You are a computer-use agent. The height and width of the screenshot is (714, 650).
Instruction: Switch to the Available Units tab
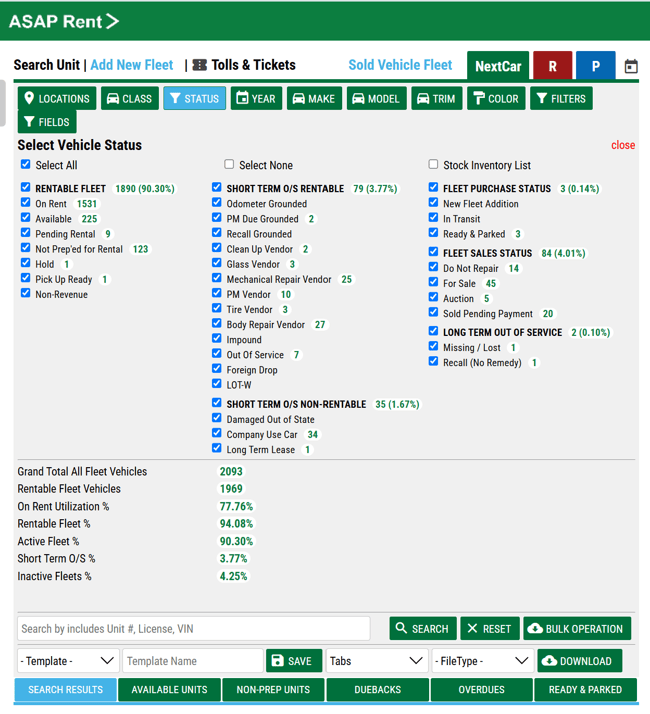pyautogui.click(x=169, y=690)
